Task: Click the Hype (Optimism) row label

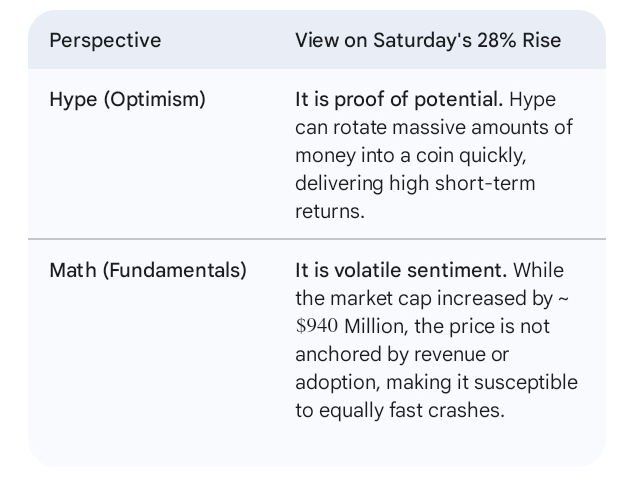Action: [127, 100]
